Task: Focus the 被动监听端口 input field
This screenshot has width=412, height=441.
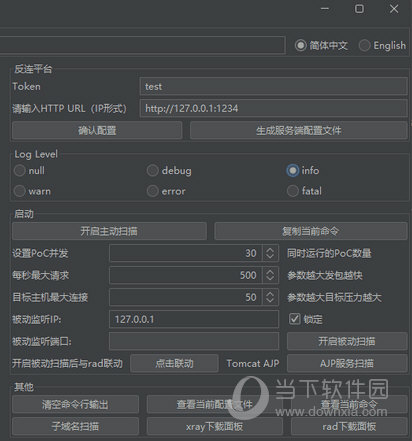Action: click(x=194, y=341)
